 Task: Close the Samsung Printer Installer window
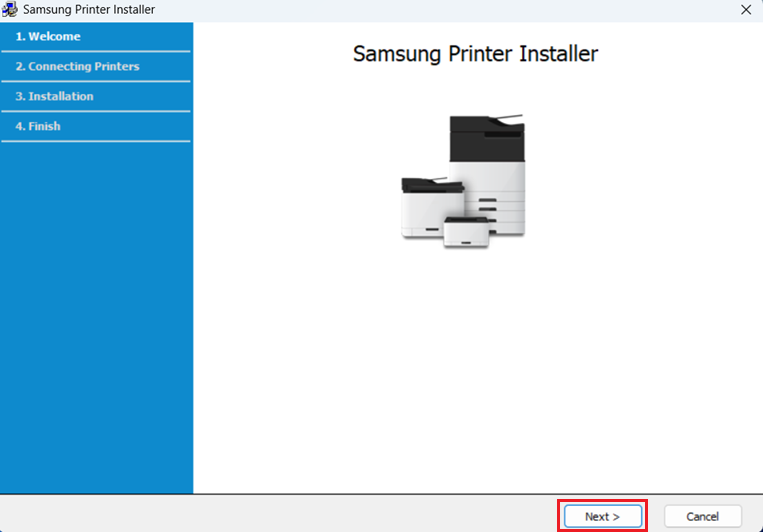point(745,10)
